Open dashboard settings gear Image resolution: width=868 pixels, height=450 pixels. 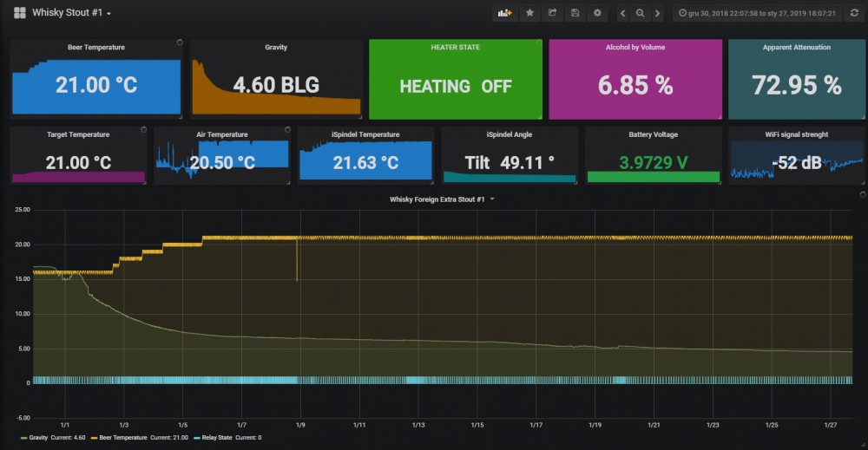(x=597, y=13)
